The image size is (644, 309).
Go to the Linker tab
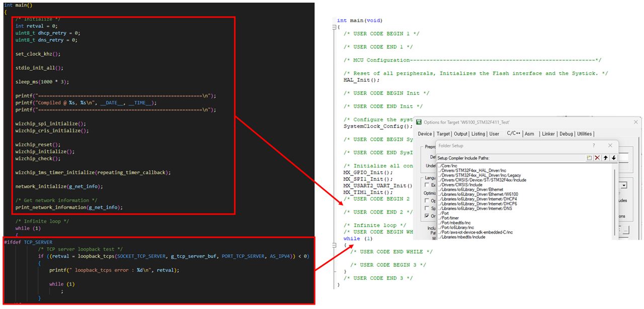[x=548, y=134]
